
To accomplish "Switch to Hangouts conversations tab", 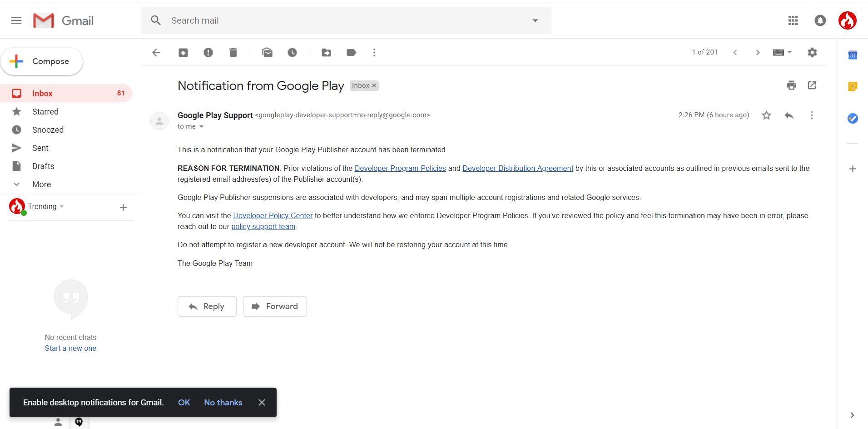I will tap(79, 422).
